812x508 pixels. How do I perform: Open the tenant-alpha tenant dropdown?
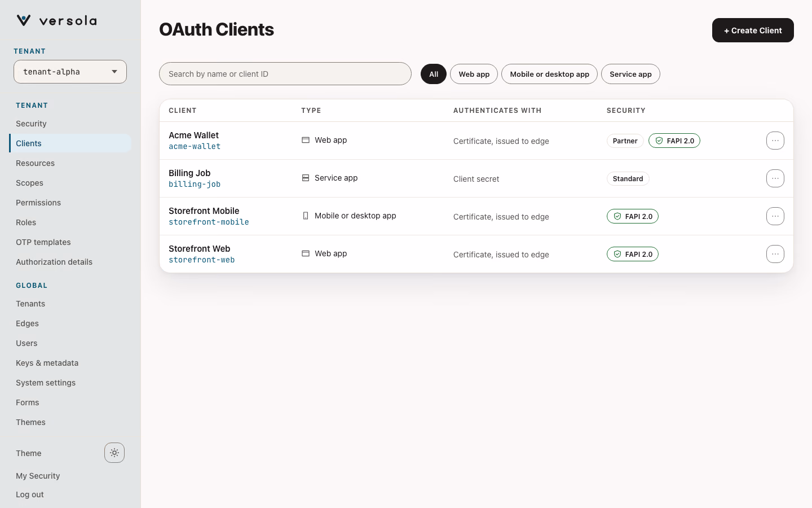[70, 72]
